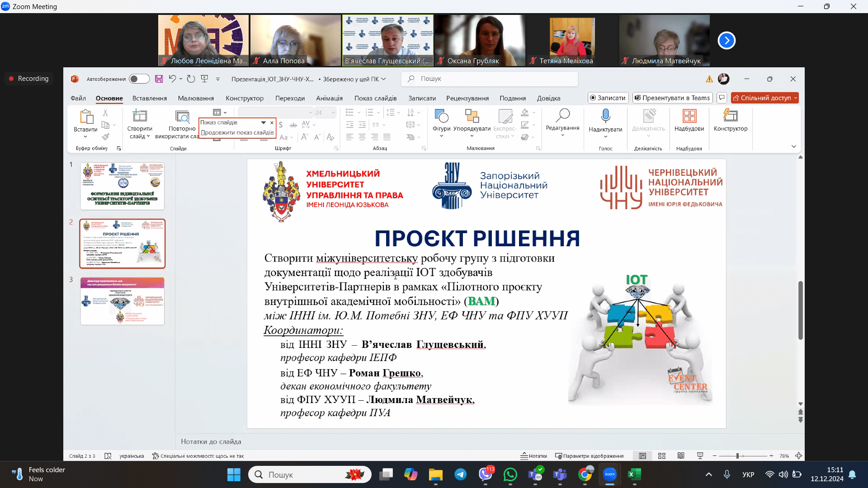Image resolution: width=868 pixels, height=488 pixels.
Task: Switch to reading view in status bar
Action: pos(681,456)
